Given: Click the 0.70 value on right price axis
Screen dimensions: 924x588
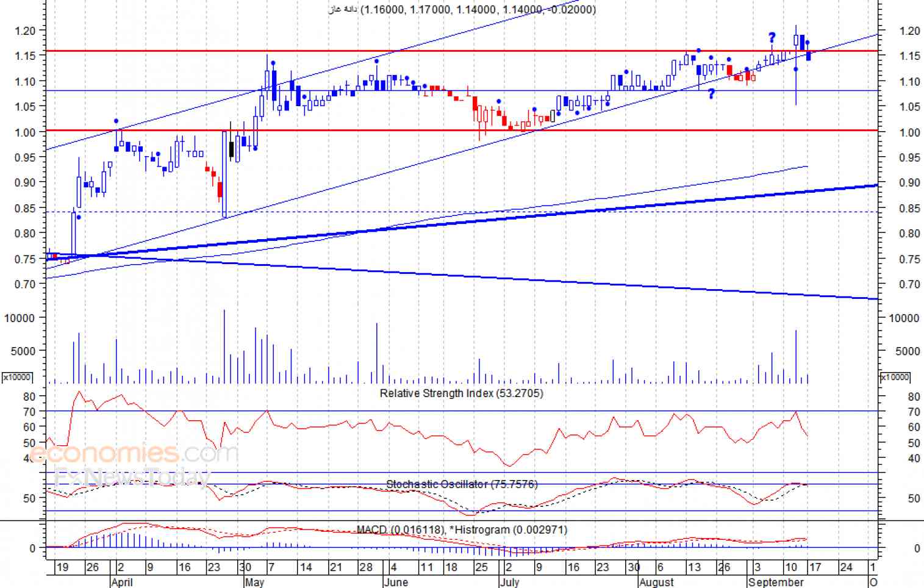Looking at the screenshot, I should point(909,284).
